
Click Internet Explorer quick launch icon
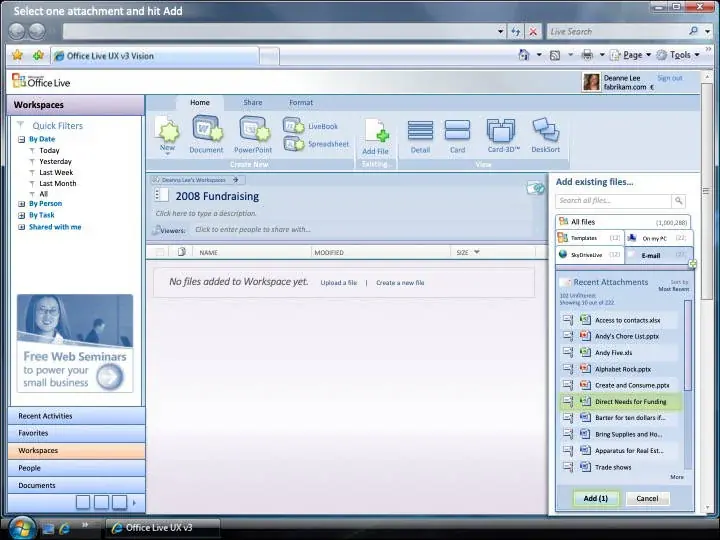click(65, 528)
